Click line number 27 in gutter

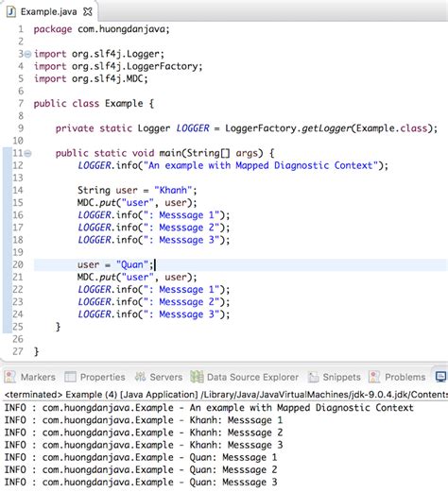coord(18,351)
